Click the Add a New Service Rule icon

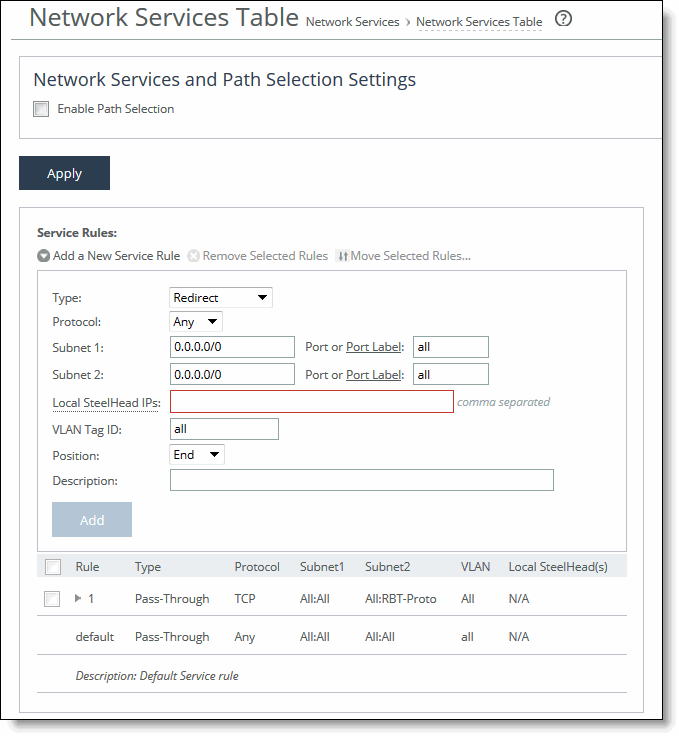[x=44, y=256]
